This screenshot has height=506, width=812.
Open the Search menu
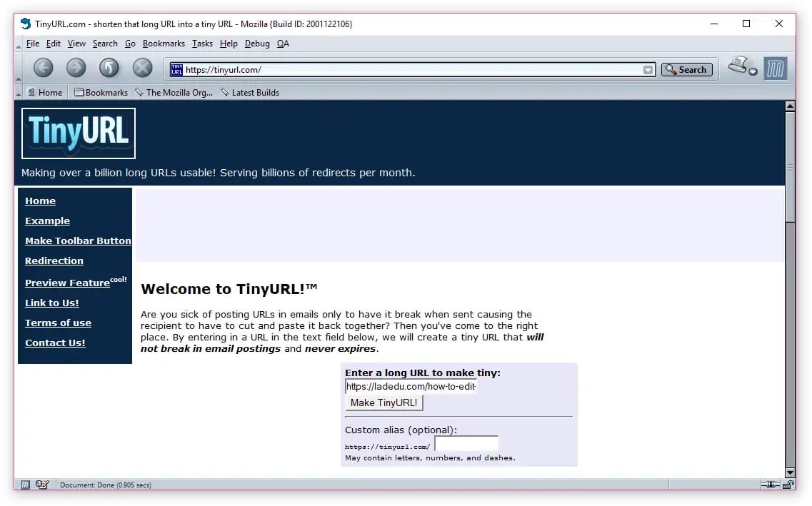pyautogui.click(x=105, y=44)
